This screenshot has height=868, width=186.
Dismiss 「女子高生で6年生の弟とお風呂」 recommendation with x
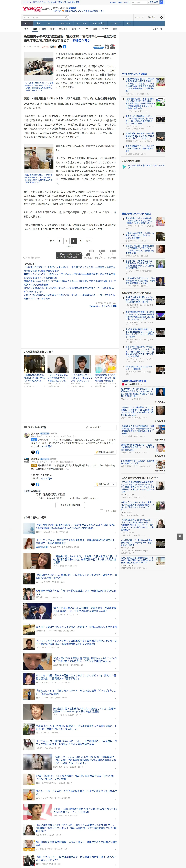[x=115, y=533]
